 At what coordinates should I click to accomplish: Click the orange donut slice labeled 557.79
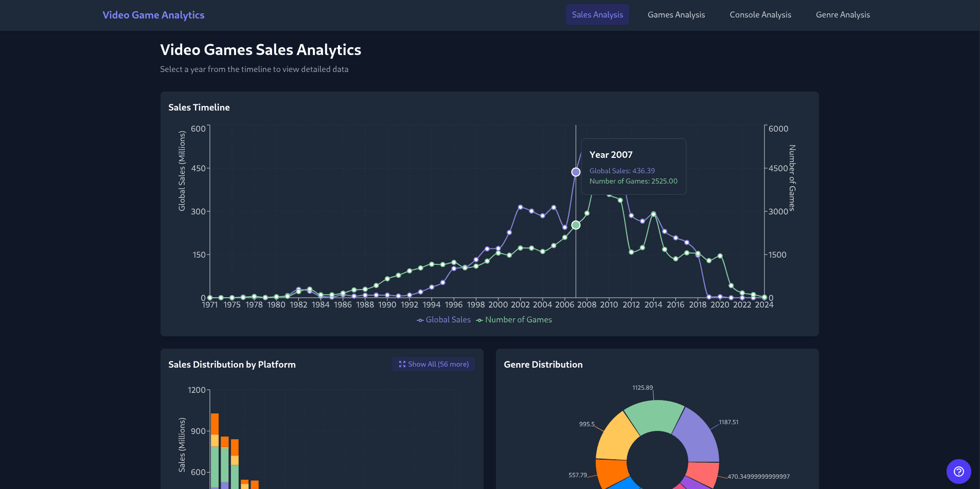tap(612, 472)
